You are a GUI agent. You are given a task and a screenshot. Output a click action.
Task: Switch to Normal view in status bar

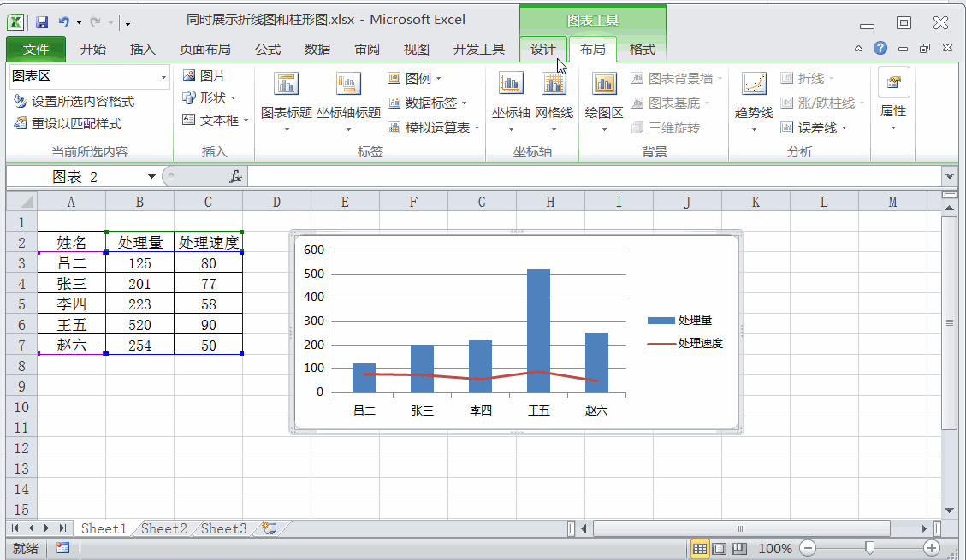[699, 548]
